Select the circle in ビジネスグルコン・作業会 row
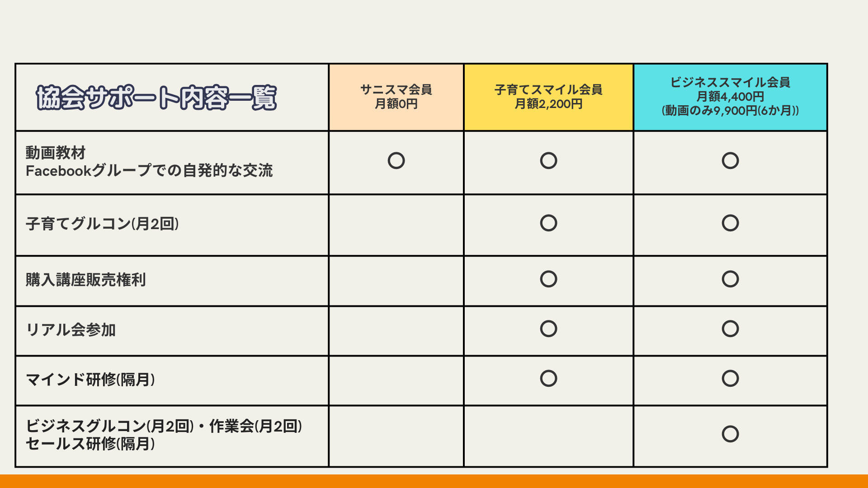868x488 pixels. tap(730, 434)
